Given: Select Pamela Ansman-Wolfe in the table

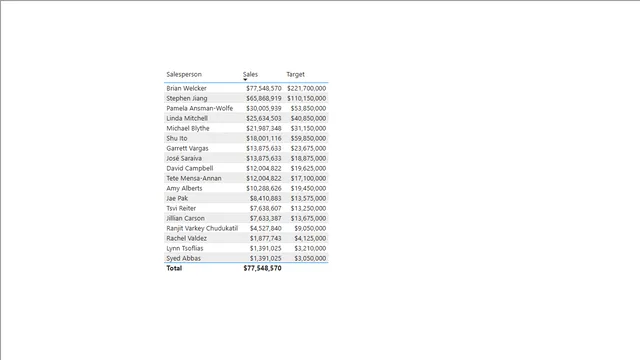Looking at the screenshot, I should (x=200, y=108).
